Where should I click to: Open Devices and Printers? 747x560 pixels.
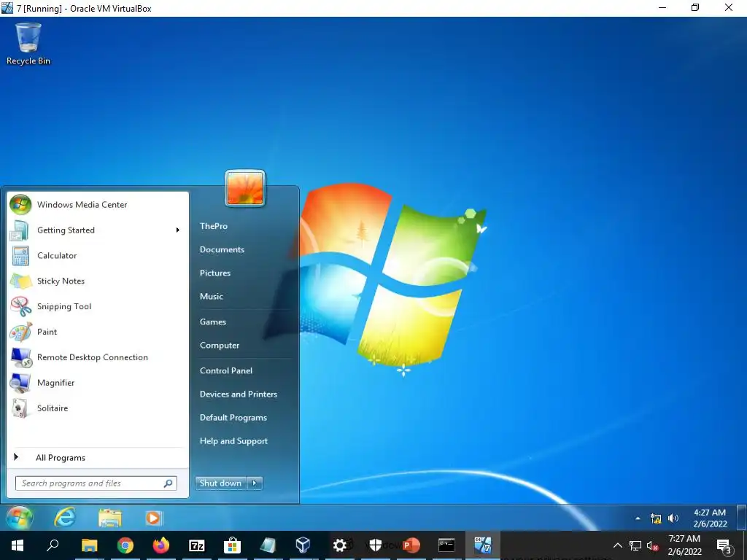(239, 394)
